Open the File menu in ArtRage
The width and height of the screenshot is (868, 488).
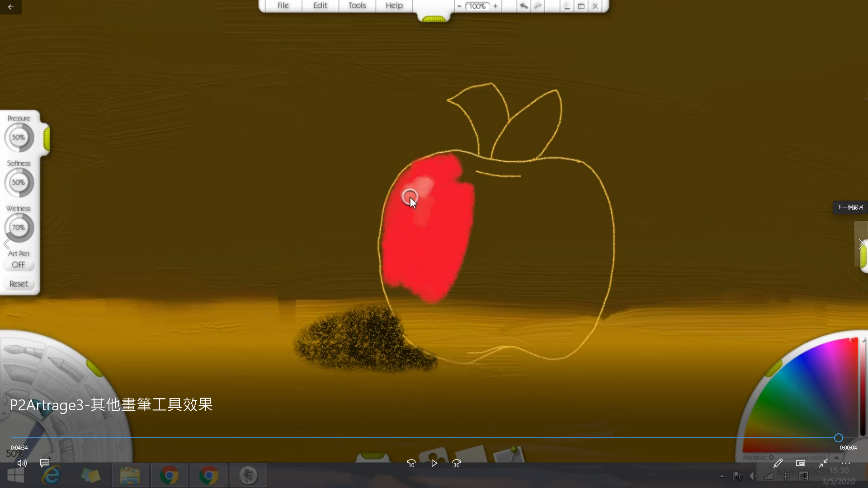[x=283, y=6]
